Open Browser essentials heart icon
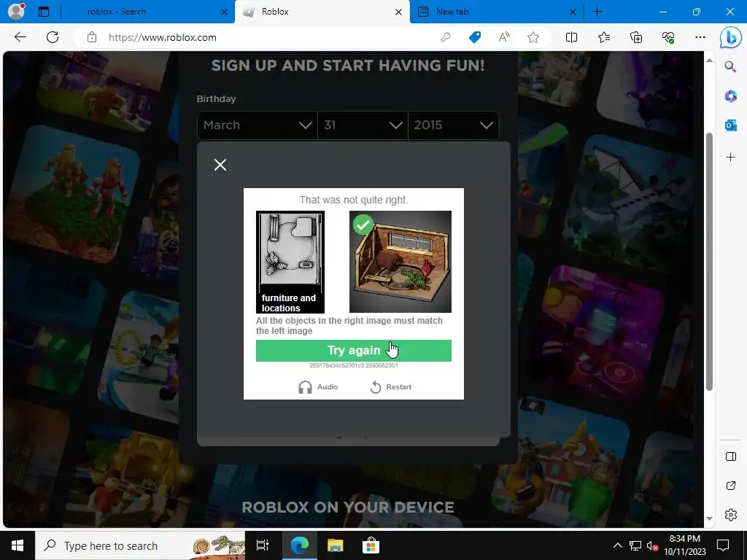 (668, 37)
